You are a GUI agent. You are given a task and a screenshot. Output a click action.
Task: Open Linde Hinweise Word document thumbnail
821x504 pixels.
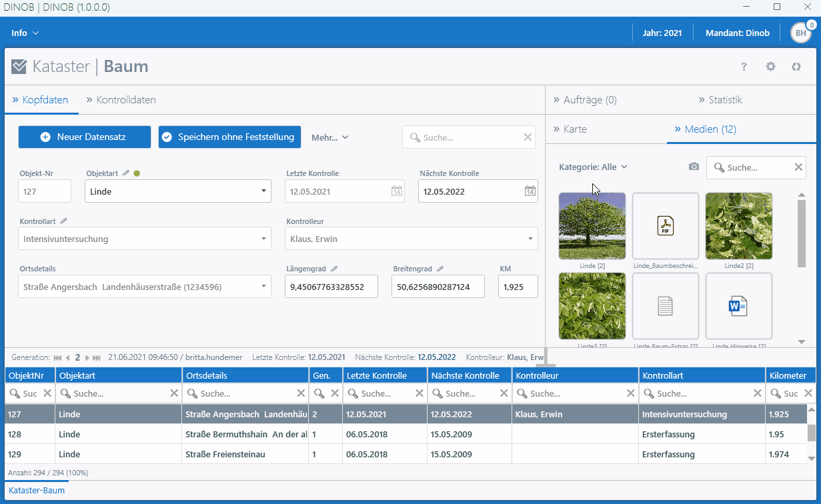click(739, 306)
